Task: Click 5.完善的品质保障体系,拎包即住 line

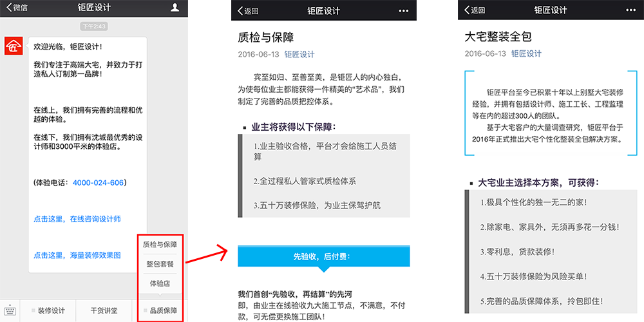Action: click(x=542, y=301)
